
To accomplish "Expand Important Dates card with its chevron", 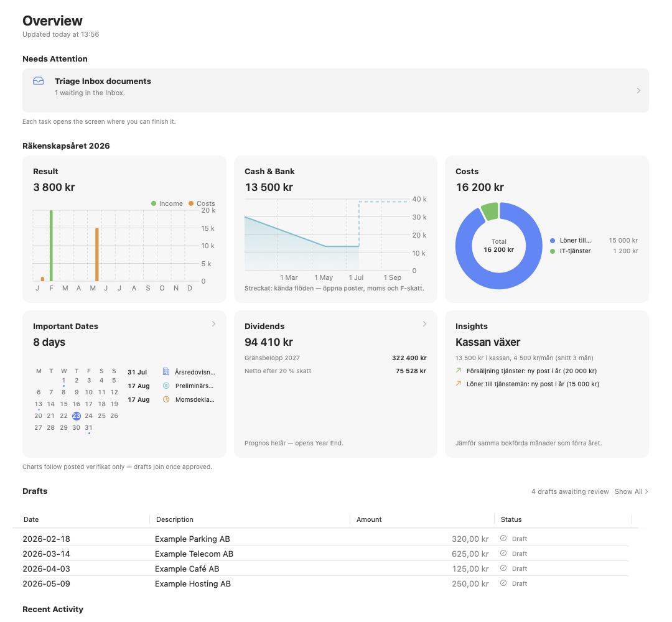I will [213, 324].
